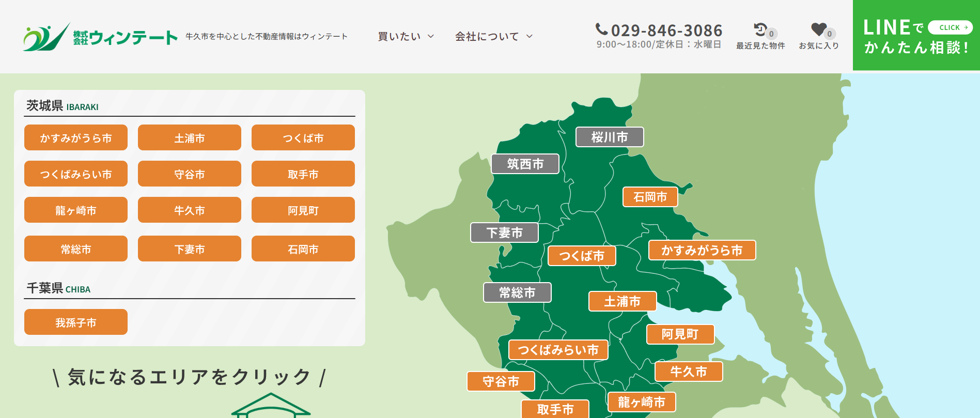Click 桜川市 label on the map

coord(610,137)
